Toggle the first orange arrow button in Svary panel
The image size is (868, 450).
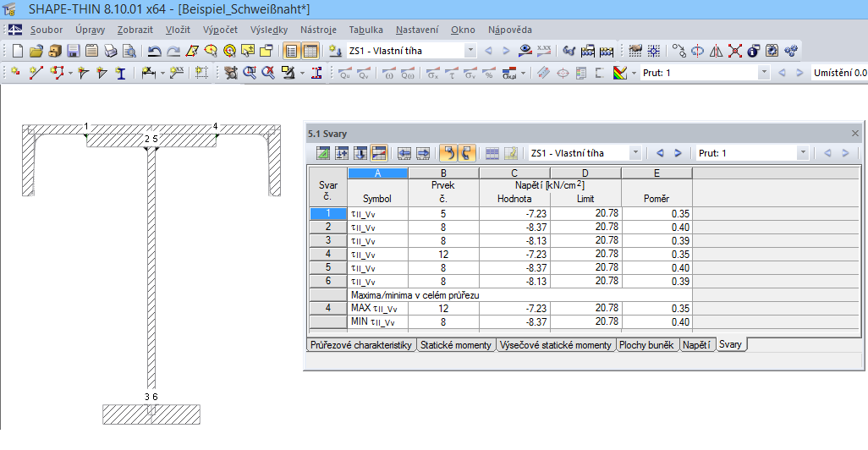click(448, 153)
